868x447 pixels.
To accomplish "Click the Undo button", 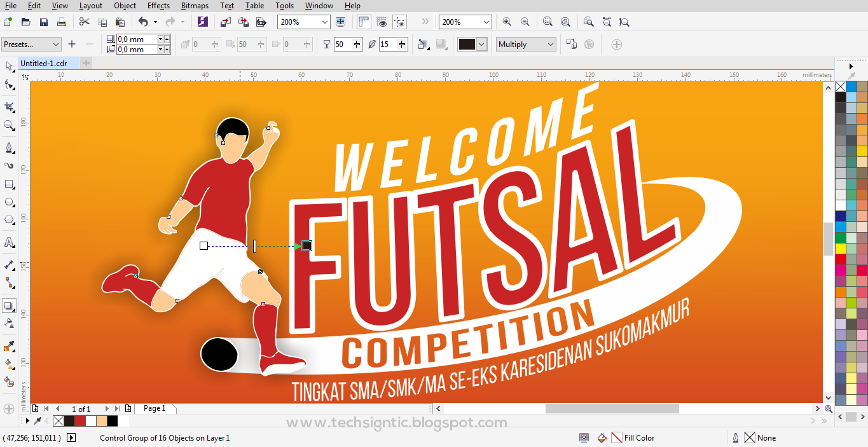I will [x=143, y=21].
